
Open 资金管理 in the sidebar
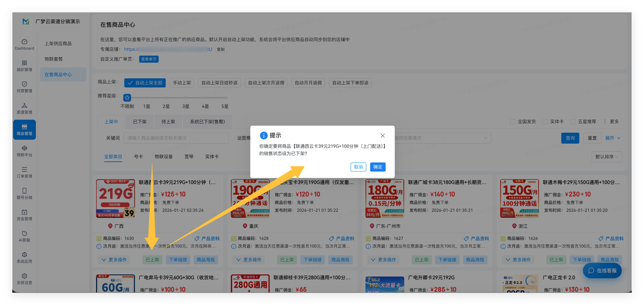click(x=24, y=215)
